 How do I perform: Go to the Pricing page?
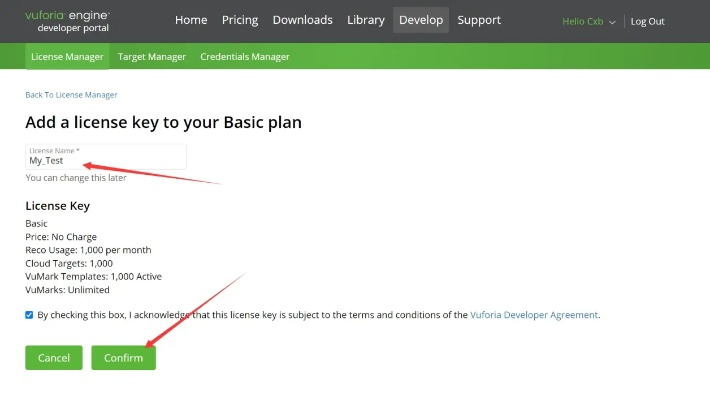coord(240,20)
